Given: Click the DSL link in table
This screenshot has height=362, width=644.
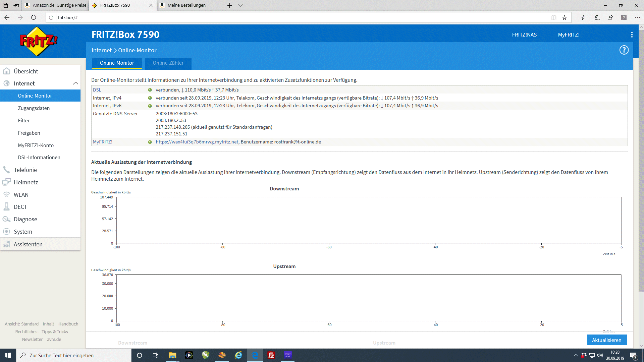Looking at the screenshot, I should pos(97,90).
